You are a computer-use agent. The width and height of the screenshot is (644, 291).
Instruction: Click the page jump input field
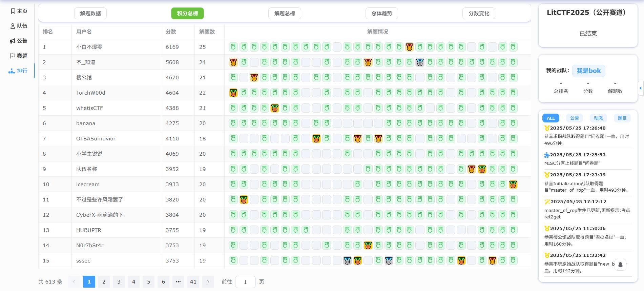pos(245,282)
